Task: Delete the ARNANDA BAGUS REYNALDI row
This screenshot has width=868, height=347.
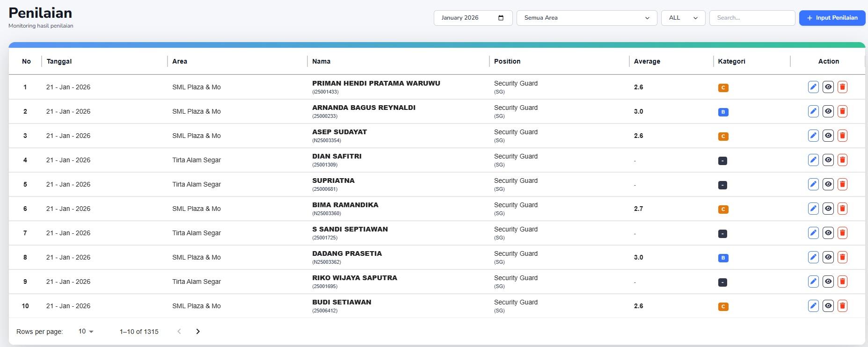Action: 842,111
